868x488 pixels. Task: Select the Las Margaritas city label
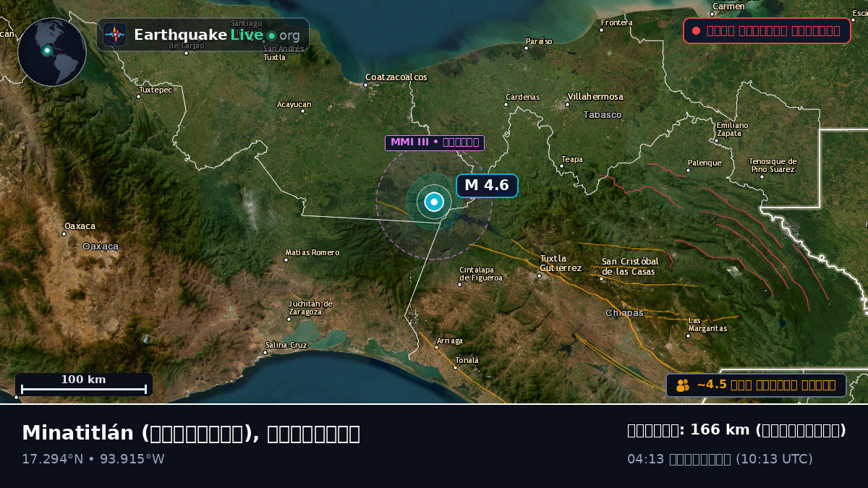(707, 325)
